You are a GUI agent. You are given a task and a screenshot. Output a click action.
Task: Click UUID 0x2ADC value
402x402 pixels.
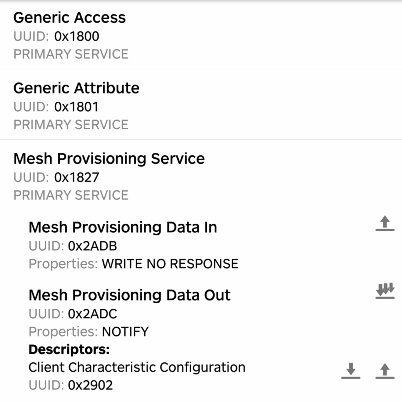[93, 314]
